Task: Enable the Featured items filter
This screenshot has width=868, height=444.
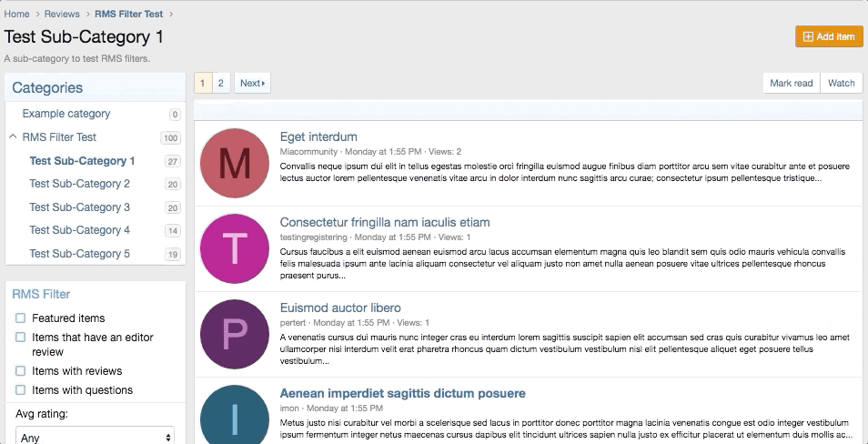Action: (x=20, y=318)
